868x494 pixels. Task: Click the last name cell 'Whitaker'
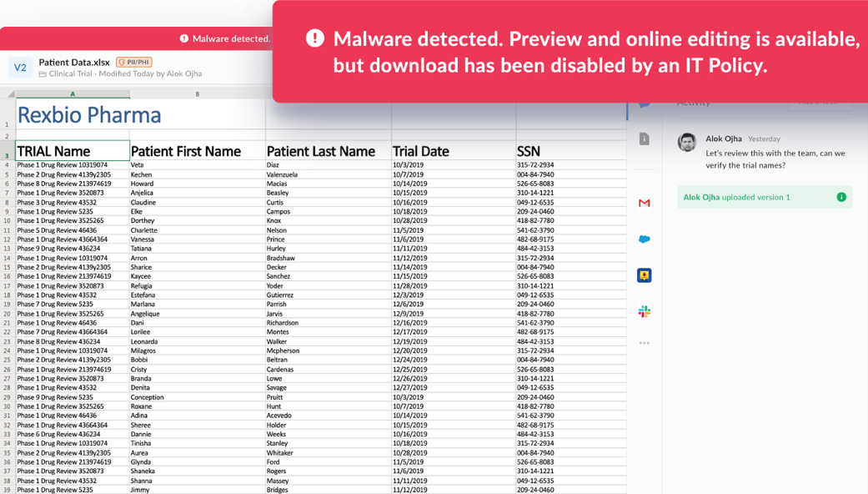pyautogui.click(x=329, y=453)
